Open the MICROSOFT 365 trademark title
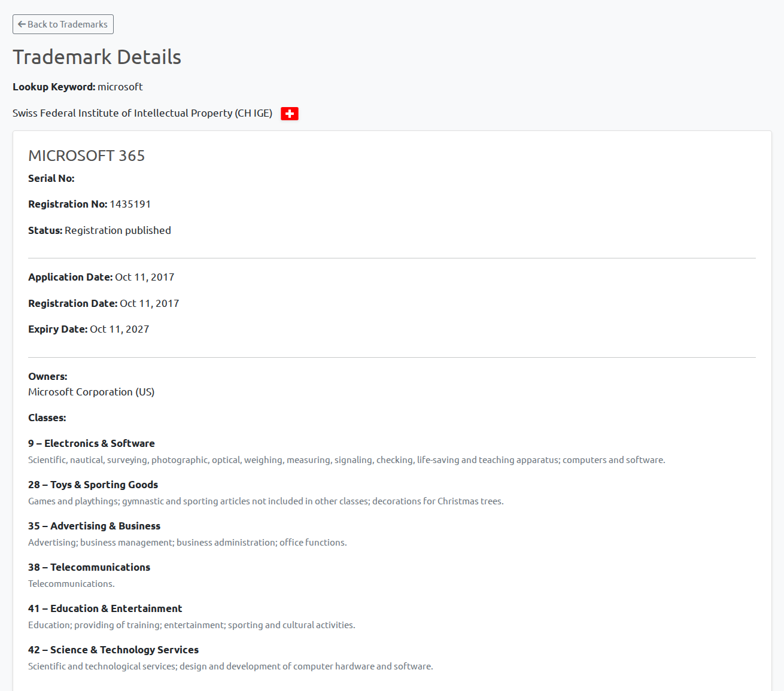 [86, 156]
